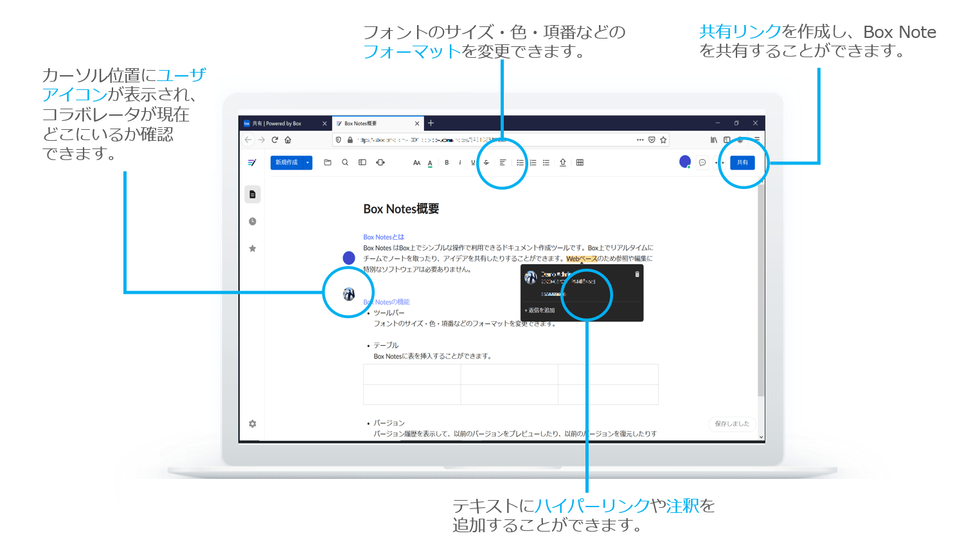This screenshot has height=547, width=980.
Task: Open the search icon in the Box toolbar
Action: click(344, 162)
